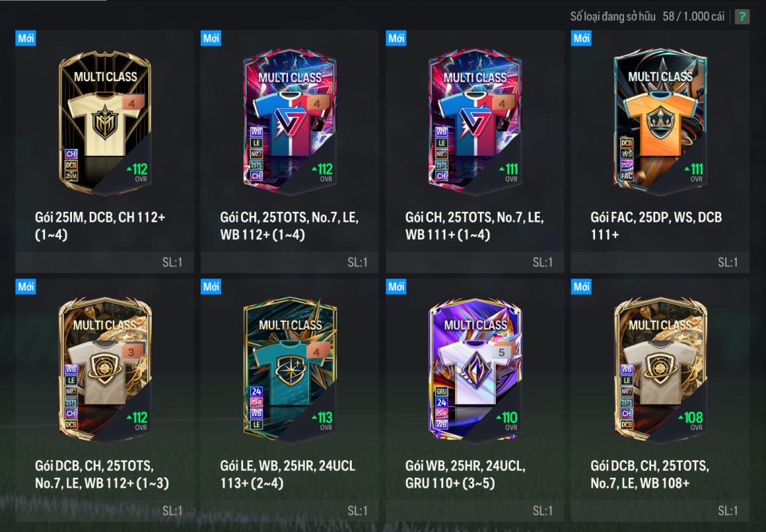Click the Mới badge on the FAC, 25DP pack
This screenshot has height=532, width=766.
click(581, 37)
